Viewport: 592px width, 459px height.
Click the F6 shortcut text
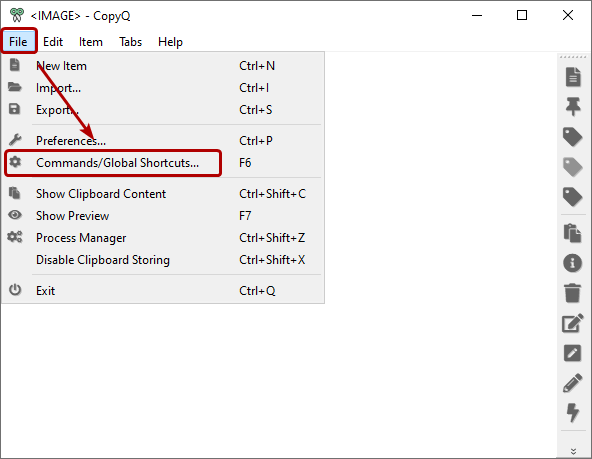pos(245,163)
